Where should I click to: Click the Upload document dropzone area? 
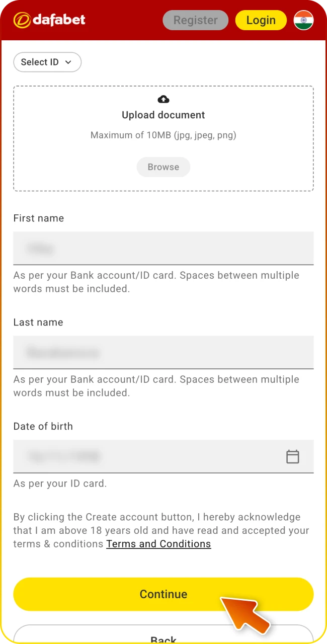163,138
